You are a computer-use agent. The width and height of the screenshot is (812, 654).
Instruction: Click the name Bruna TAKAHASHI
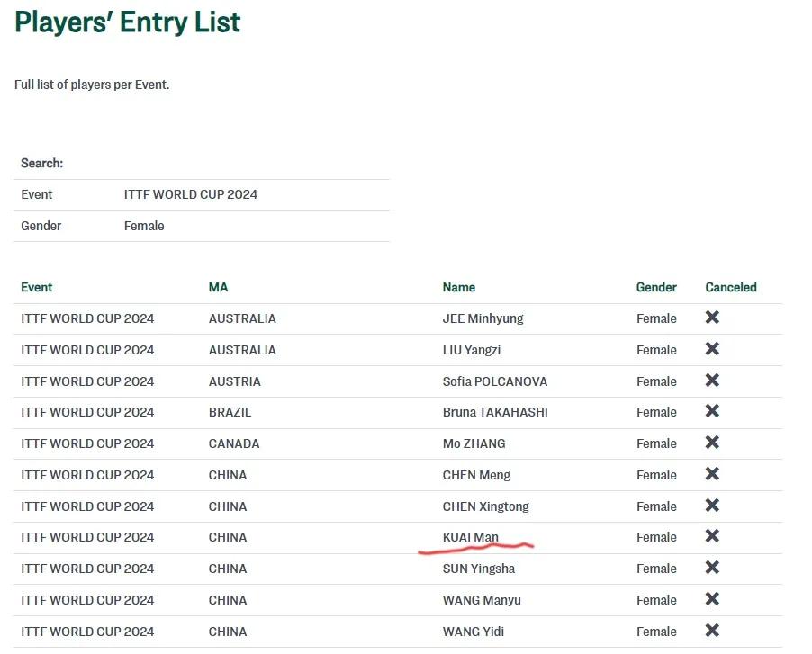point(495,412)
